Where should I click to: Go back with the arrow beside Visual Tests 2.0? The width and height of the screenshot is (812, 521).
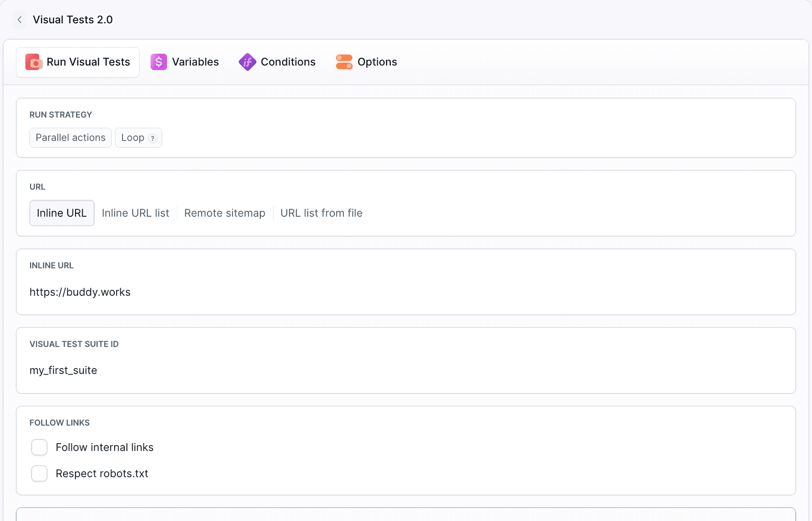(x=19, y=19)
